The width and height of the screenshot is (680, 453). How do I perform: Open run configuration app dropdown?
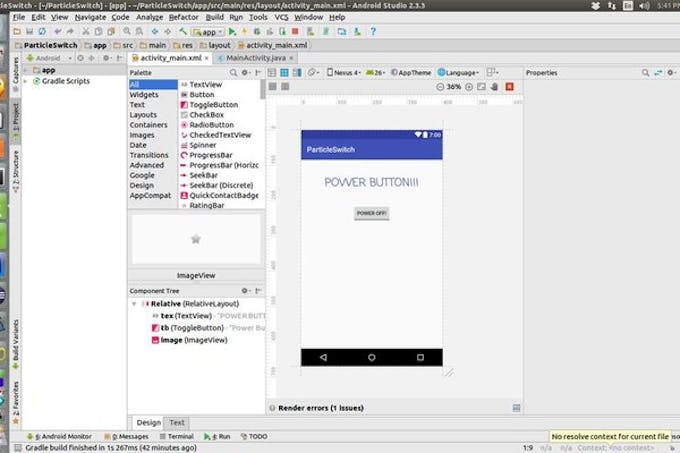tap(208, 32)
